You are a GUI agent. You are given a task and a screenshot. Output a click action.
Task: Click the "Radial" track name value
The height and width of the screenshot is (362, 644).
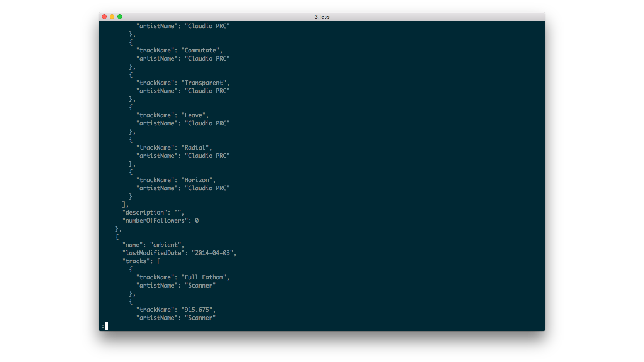pyautogui.click(x=195, y=148)
